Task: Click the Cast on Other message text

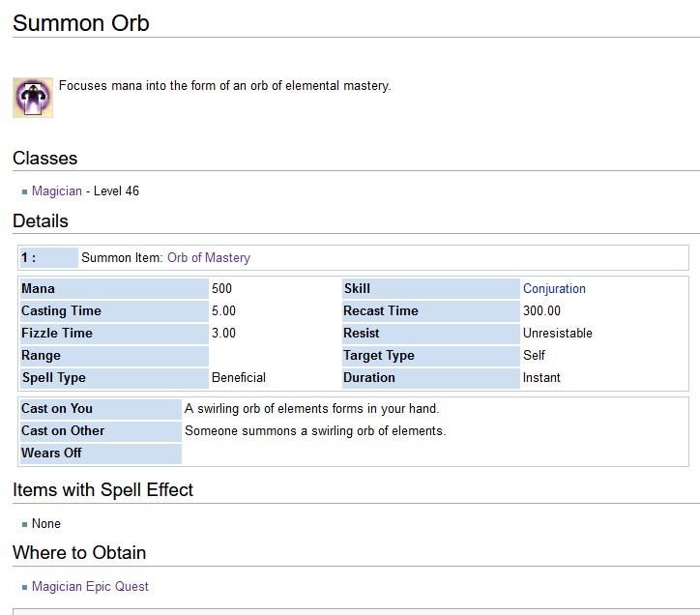Action: (x=315, y=431)
